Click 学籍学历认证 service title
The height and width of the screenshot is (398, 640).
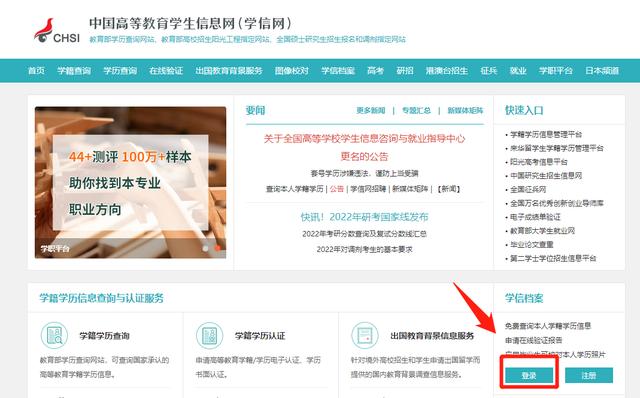point(260,336)
